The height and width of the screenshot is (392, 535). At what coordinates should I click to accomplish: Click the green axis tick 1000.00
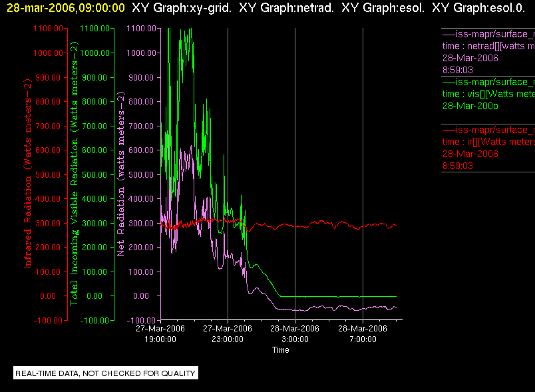coord(95,53)
